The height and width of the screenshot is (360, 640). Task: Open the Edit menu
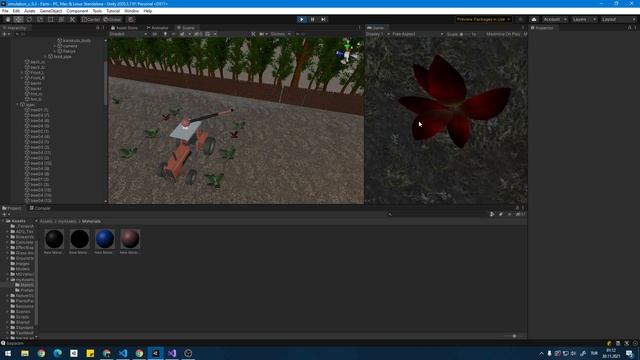pyautogui.click(x=16, y=11)
